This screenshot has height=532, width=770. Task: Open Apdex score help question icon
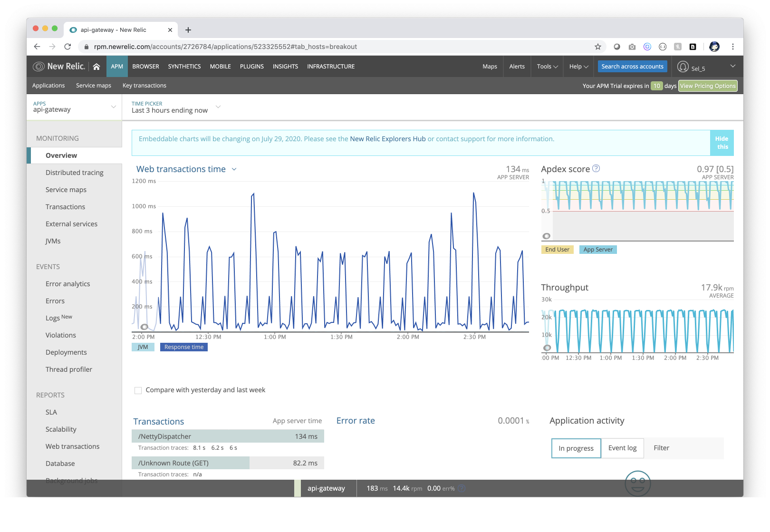pyautogui.click(x=596, y=168)
